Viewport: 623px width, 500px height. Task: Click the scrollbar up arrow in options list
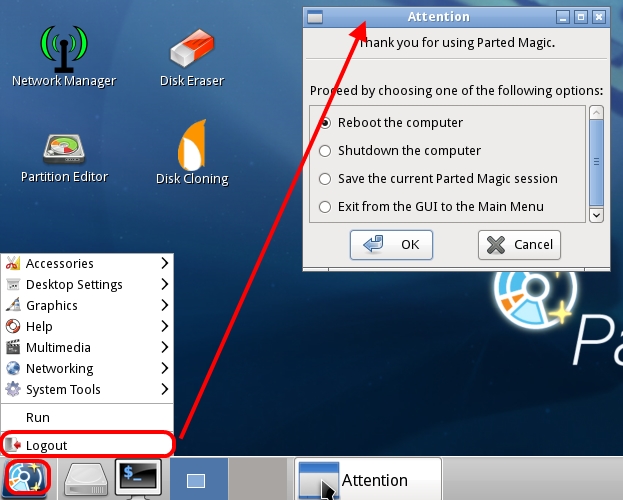[596, 112]
